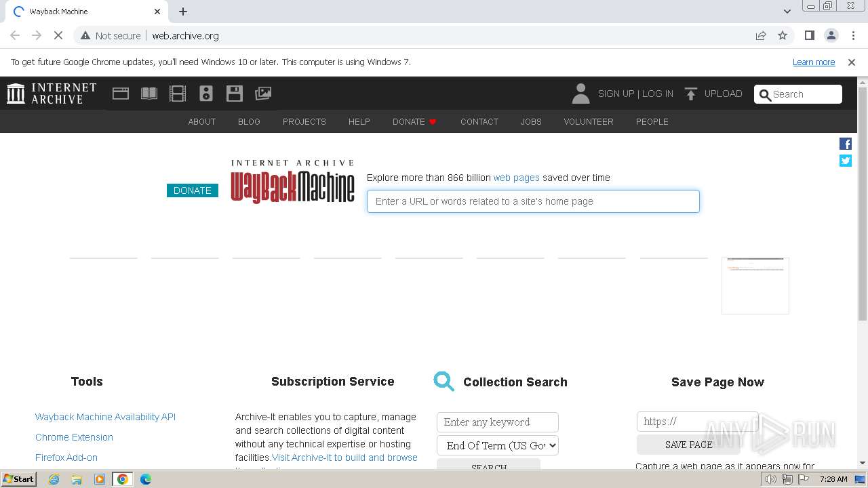This screenshot has width=868, height=488.
Task: Open the Video film strip icon
Action: coord(178,94)
